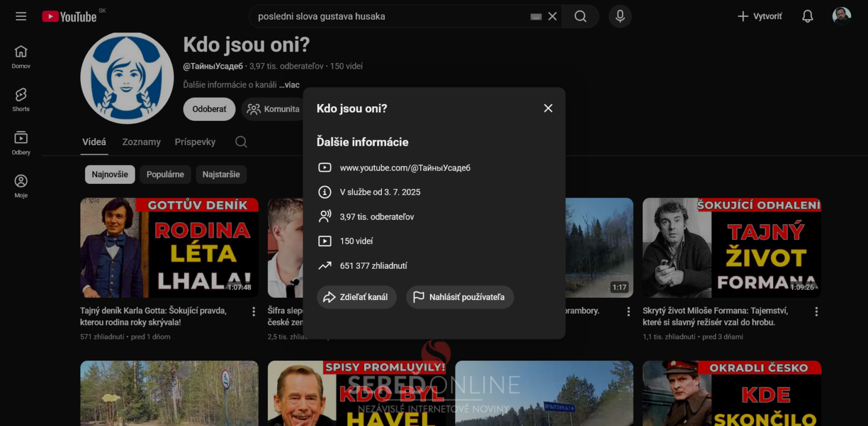Open options menu for Karel Gott video
This screenshot has height=426, width=868.
click(253, 312)
